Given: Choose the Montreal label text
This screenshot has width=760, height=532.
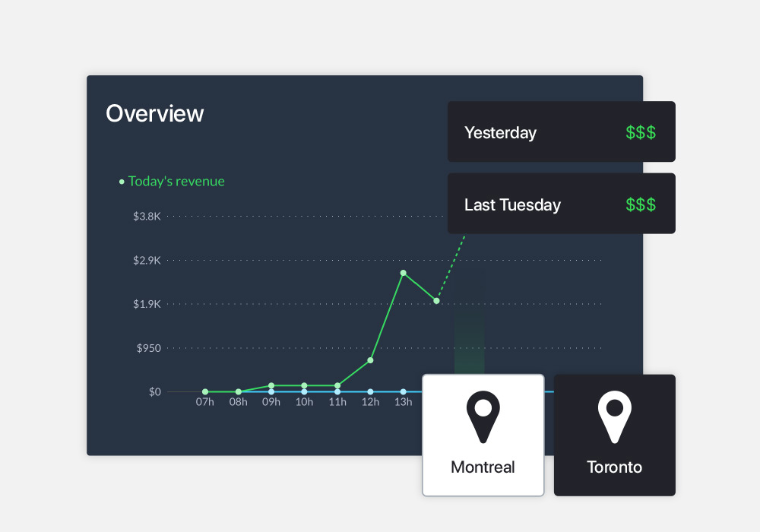Looking at the screenshot, I should click(483, 467).
